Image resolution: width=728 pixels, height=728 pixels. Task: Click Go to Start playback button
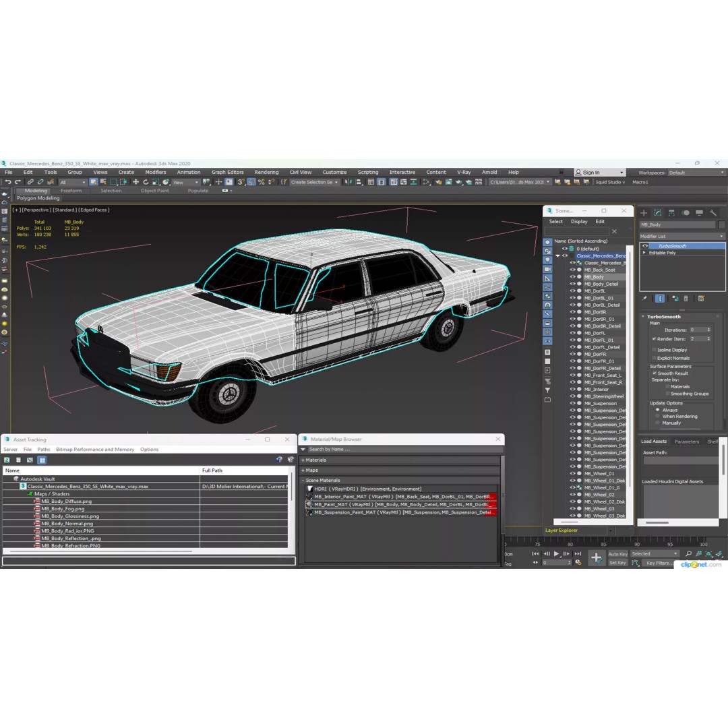pos(535,553)
